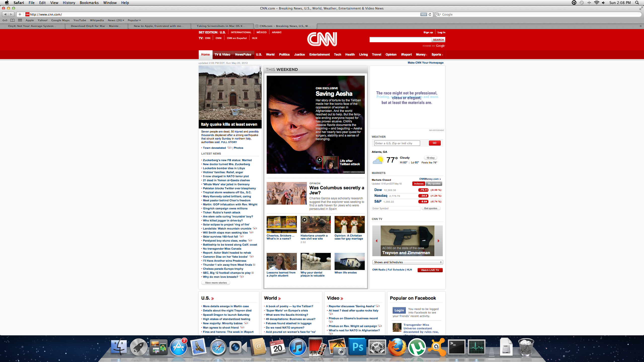Open the Italy quake FULL STORY link
Viewport: 644px width, 362px height.
[229, 142]
